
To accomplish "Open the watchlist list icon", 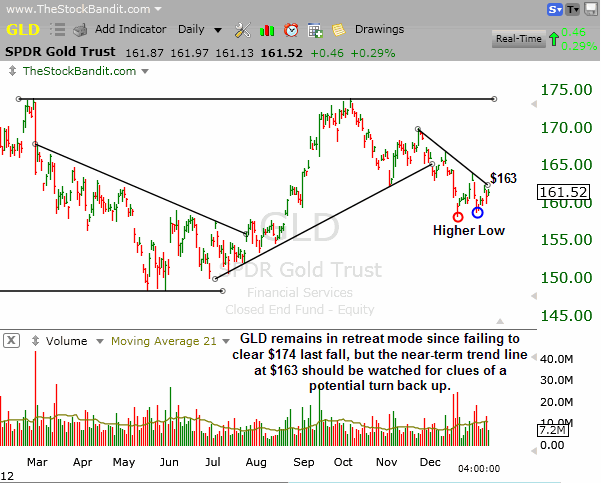I will pyautogui.click(x=57, y=30).
